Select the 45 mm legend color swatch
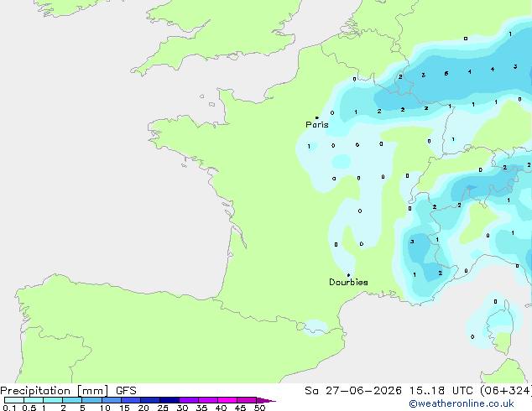The height and width of the screenshot is (411, 532). [x=247, y=400]
